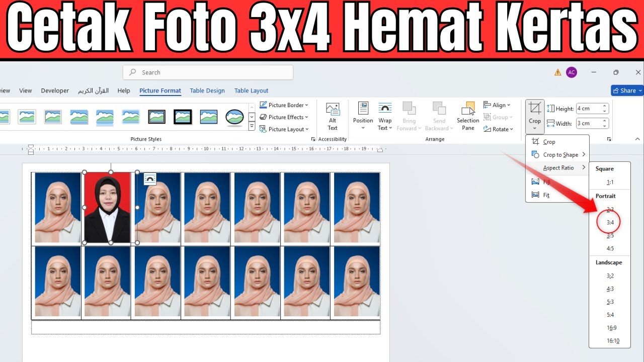The width and height of the screenshot is (644, 362).
Task: Open the Arabic Quran tab
Action: point(93,90)
